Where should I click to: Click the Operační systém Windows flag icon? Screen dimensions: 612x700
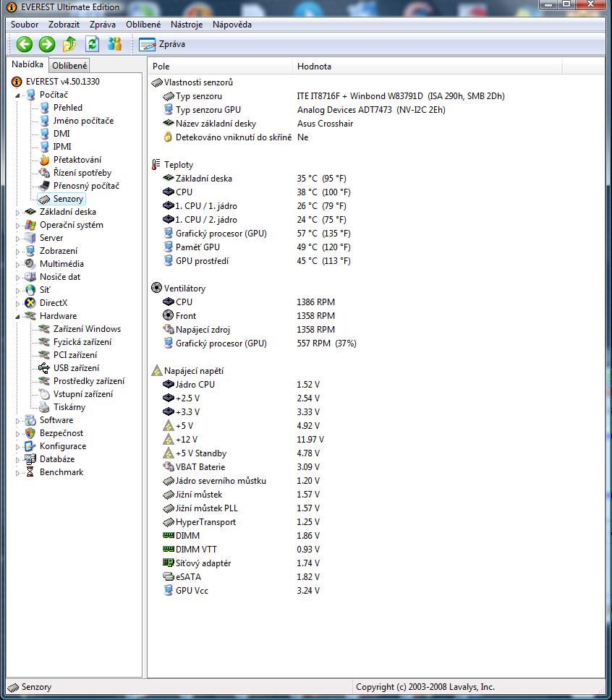coord(30,225)
